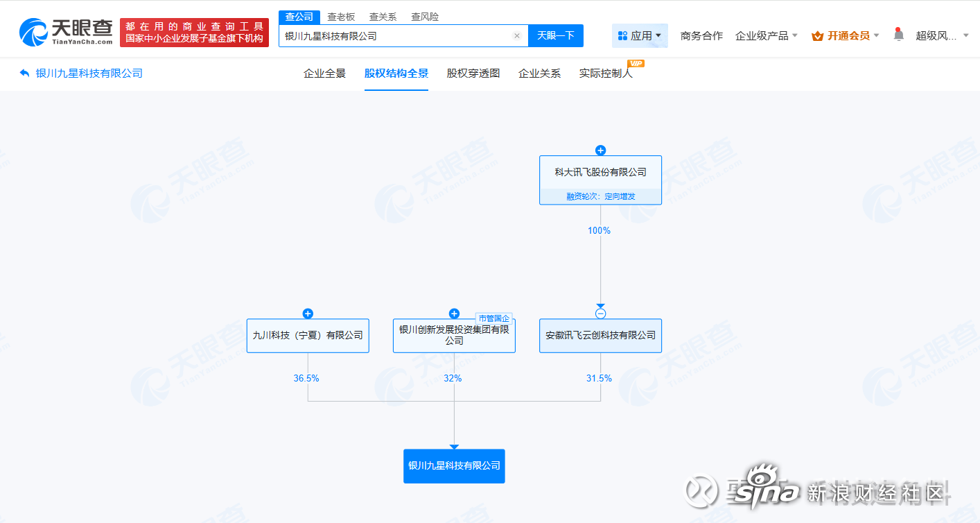Image resolution: width=980 pixels, height=523 pixels.
Task: Open the 商务合作 link
Action: 701,35
